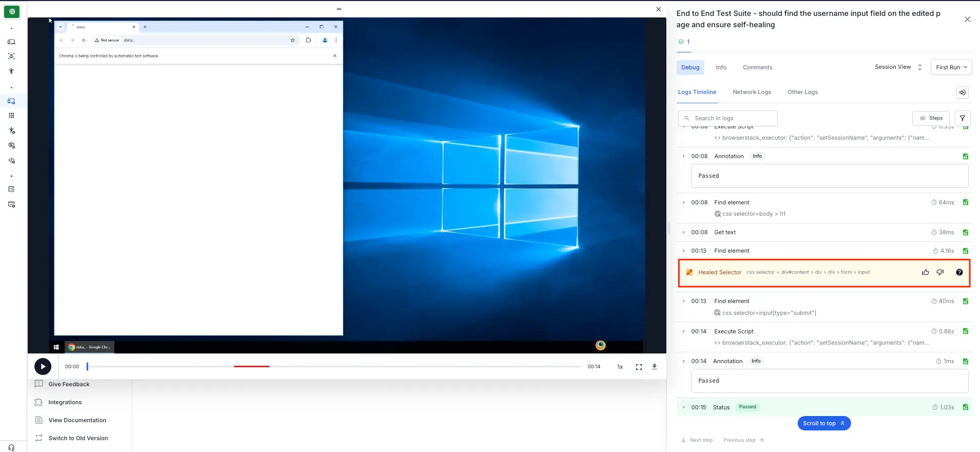Open help for Healed Selector

click(959, 272)
